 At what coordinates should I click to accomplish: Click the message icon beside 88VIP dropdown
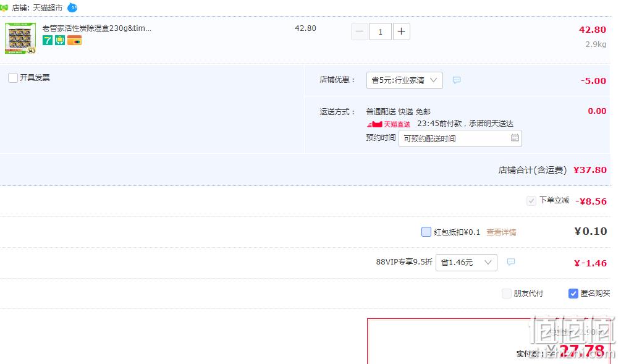tap(511, 262)
